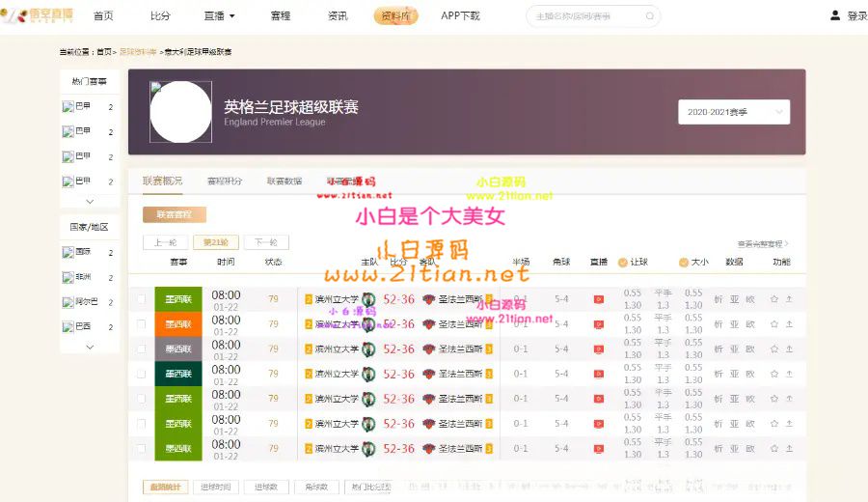Toggle the 让球 column checkmark
Image resolution: width=868 pixels, height=502 pixels.
point(623,262)
